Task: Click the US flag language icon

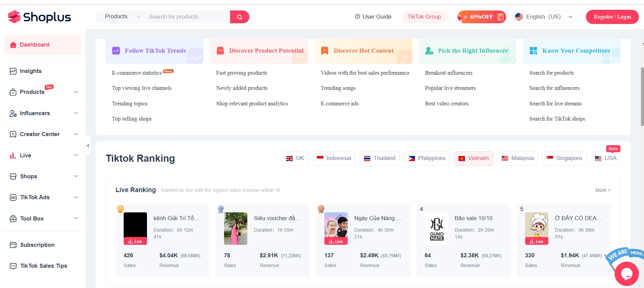Action: 519,17
